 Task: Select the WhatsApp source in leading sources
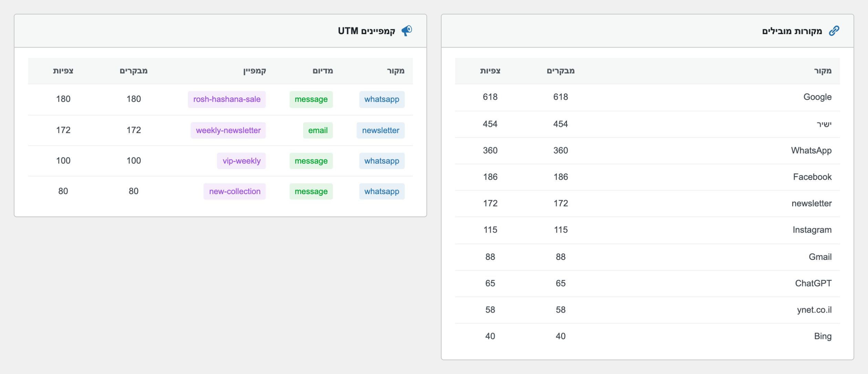(x=647, y=151)
